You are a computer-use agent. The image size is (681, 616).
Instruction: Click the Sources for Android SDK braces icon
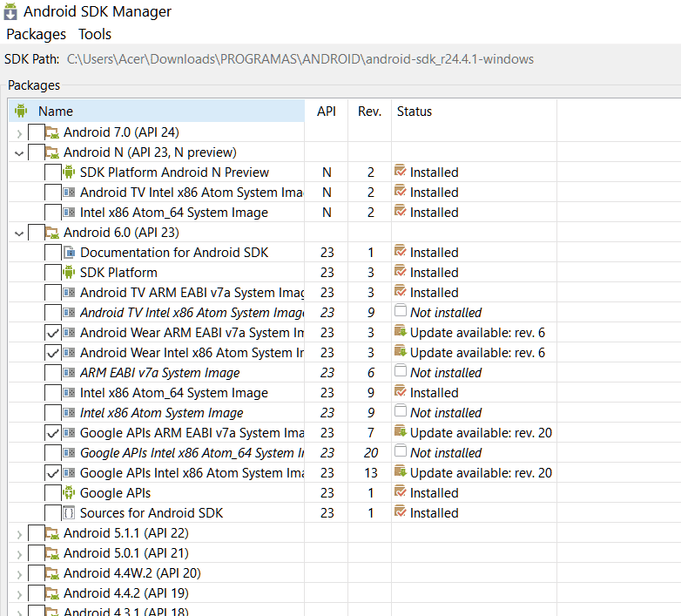pyautogui.click(x=69, y=513)
